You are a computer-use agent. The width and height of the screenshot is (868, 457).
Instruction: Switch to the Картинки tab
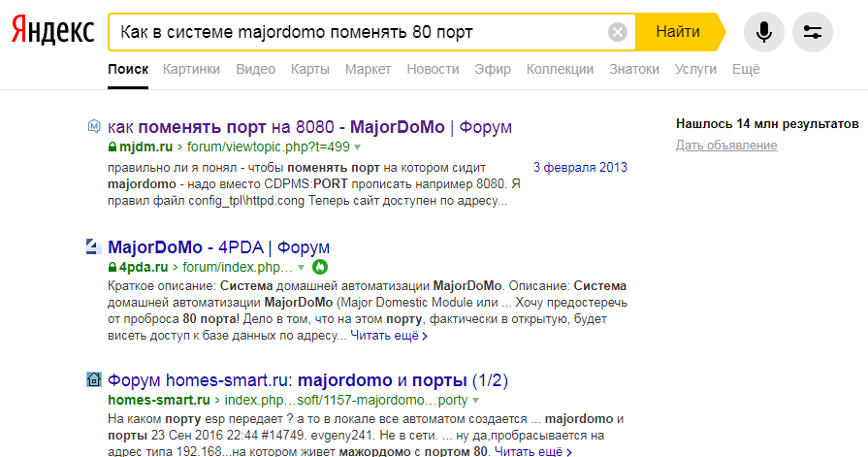[191, 69]
